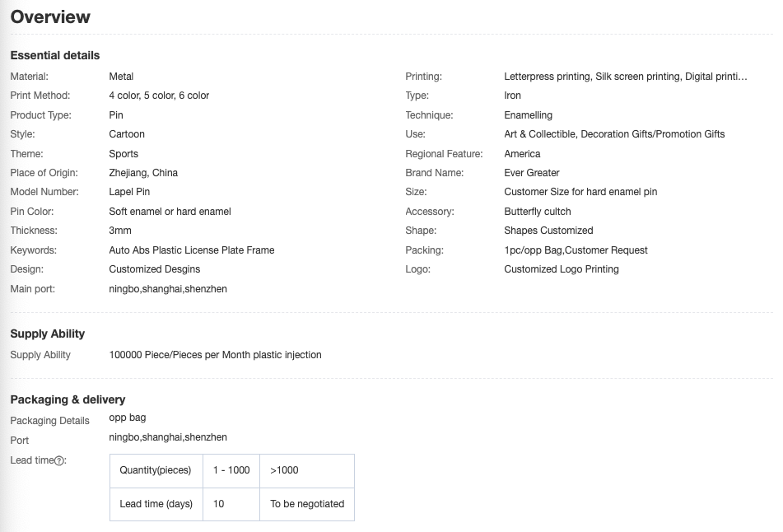783x532 pixels.
Task: Click the 'Ever Greater' brand name value
Action: click(532, 173)
